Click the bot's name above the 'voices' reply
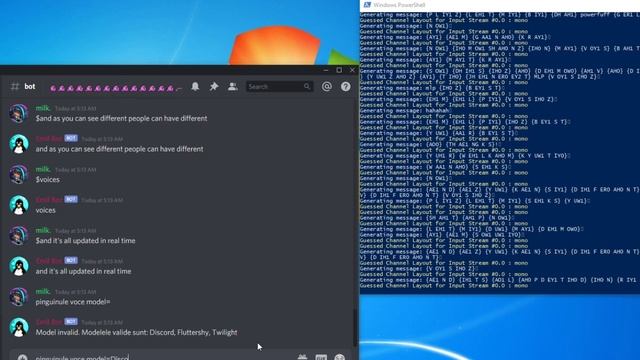This screenshot has height=360, width=640. [49, 199]
